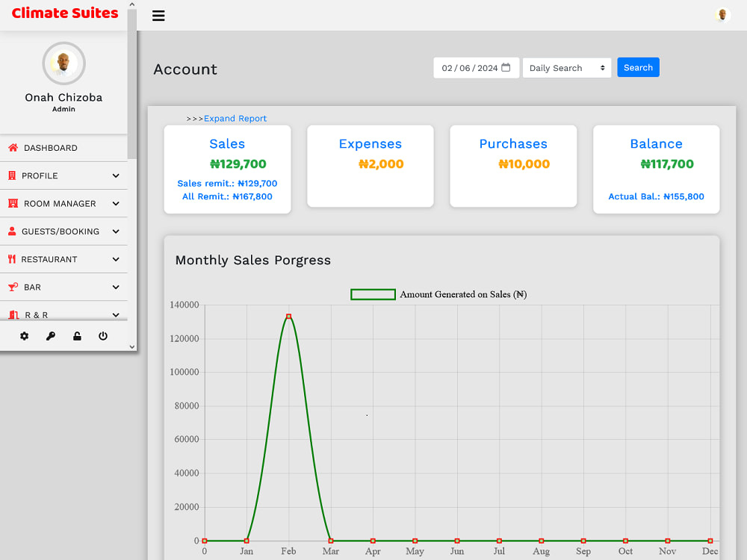
Task: Expand the Guests/Booking chevron
Action: click(x=116, y=231)
